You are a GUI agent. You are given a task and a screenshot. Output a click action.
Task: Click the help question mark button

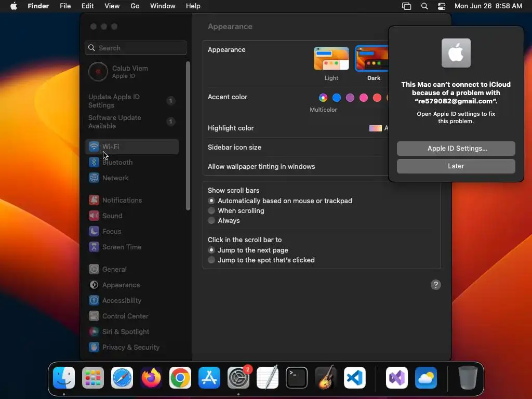pyautogui.click(x=436, y=285)
